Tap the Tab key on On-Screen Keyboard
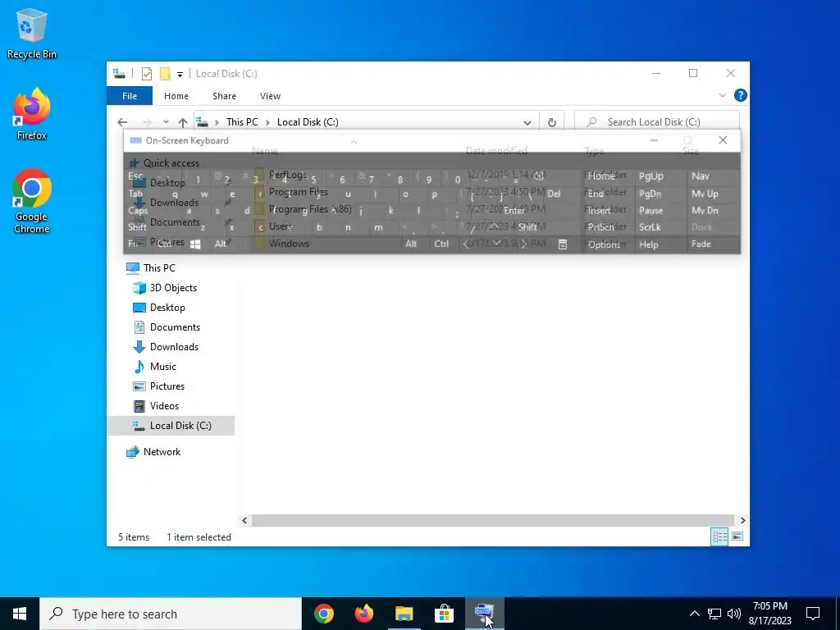This screenshot has height=630, width=840. (x=136, y=194)
